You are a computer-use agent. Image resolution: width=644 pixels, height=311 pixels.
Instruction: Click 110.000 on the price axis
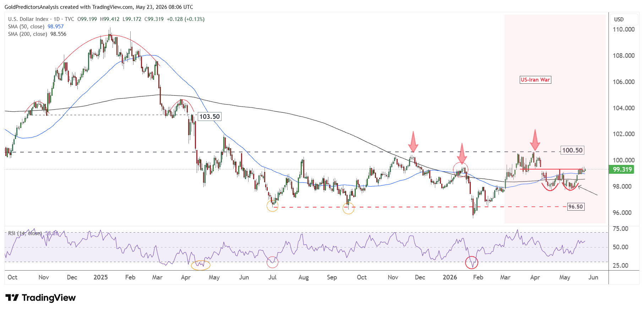(623, 29)
